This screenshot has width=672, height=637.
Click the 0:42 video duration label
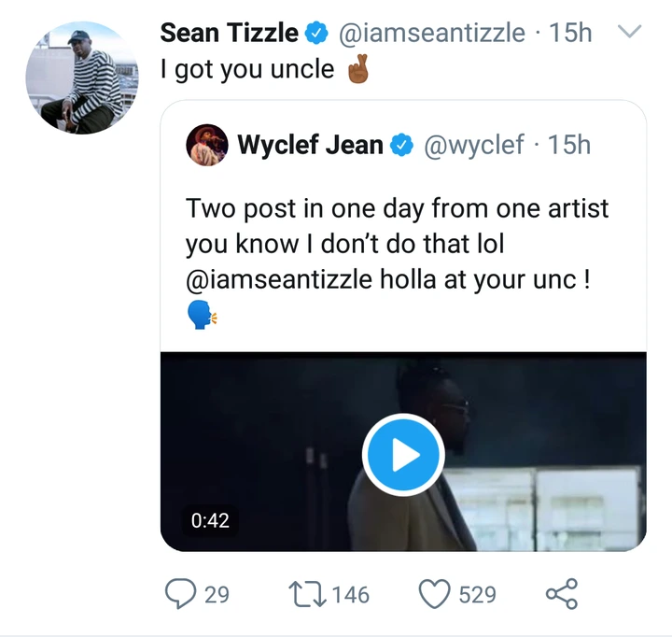click(x=210, y=520)
